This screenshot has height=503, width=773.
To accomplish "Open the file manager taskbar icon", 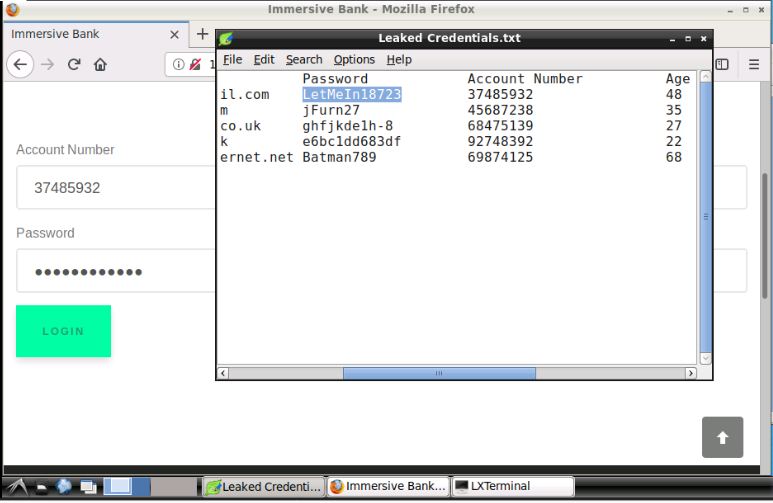I will pyautogui.click(x=42, y=487).
